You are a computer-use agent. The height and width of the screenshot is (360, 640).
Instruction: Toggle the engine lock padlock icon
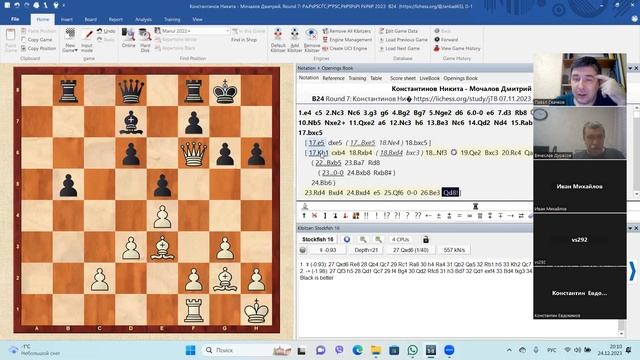coord(426,239)
